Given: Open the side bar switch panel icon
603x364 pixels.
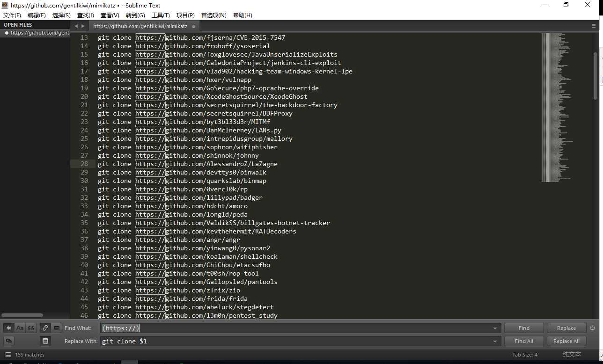Looking at the screenshot, I should (x=8, y=355).
